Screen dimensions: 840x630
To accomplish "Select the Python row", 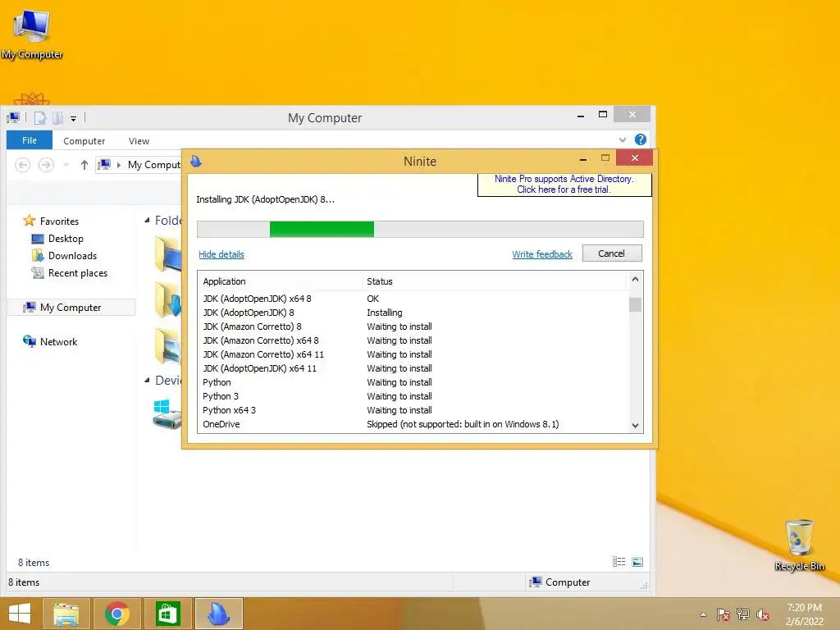I will pos(413,382).
